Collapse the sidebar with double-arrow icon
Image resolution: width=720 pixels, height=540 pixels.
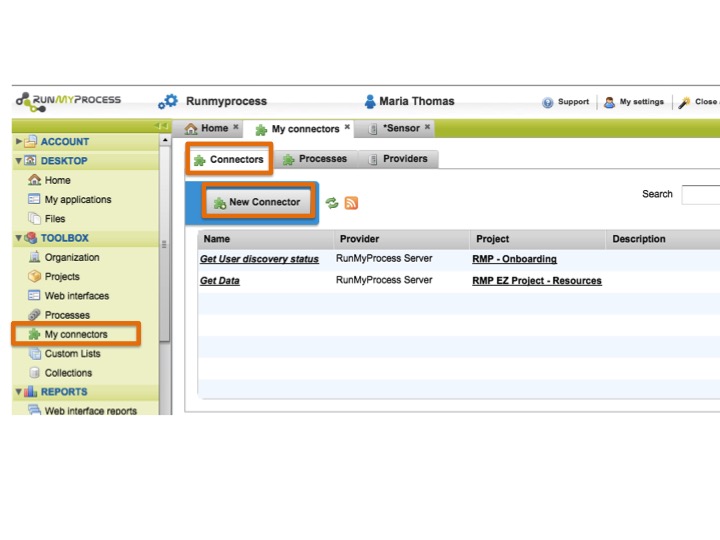[161, 126]
